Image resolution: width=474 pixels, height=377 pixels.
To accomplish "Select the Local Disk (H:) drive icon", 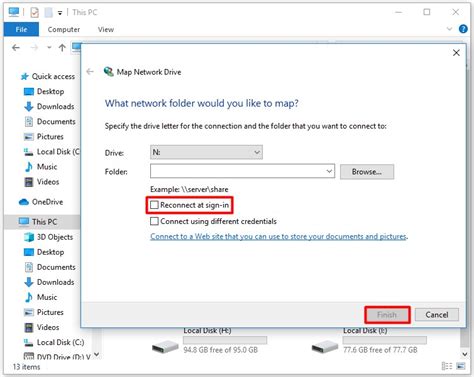I will 165,347.
